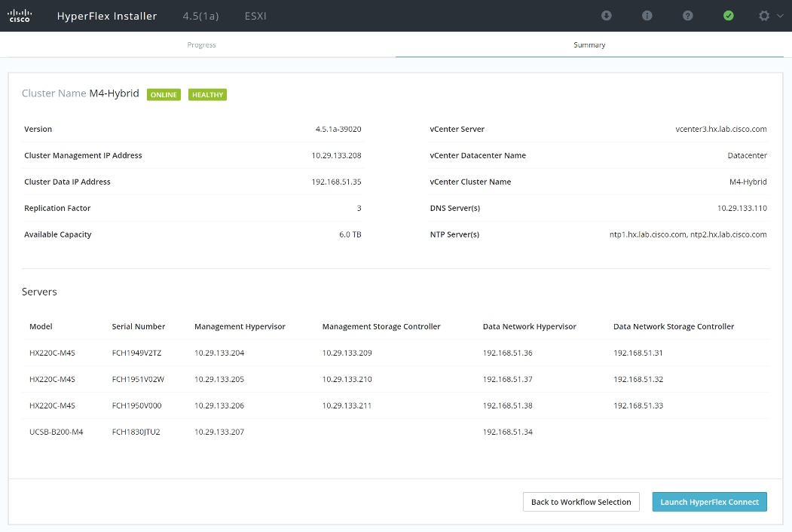Screen dimensions: 792x532
Task: Select management IP 10.29.133.208
Action: (336, 155)
